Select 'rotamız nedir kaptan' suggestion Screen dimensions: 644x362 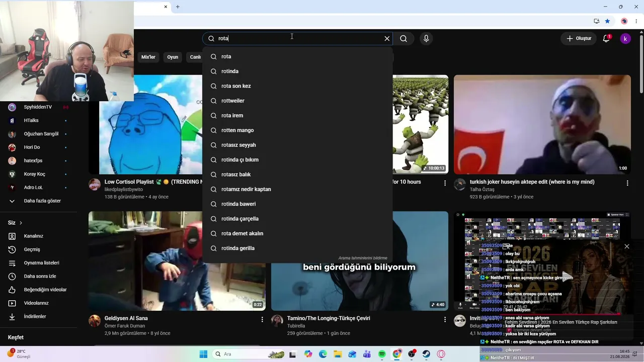point(297,189)
